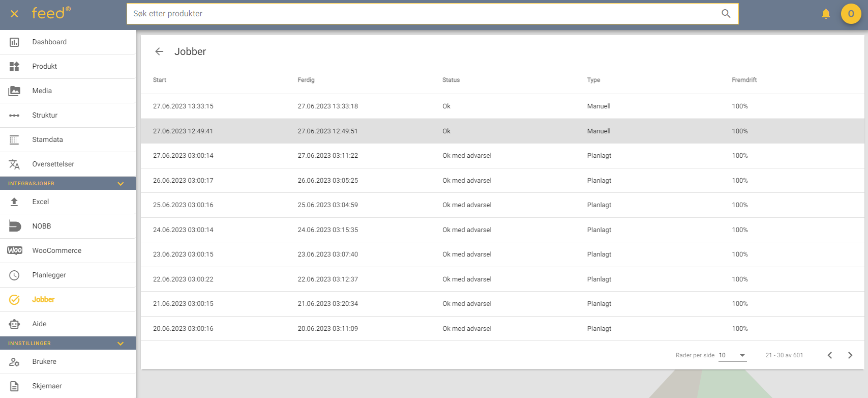Click the Produkt shapes icon
This screenshot has height=398, width=868.
14,67
